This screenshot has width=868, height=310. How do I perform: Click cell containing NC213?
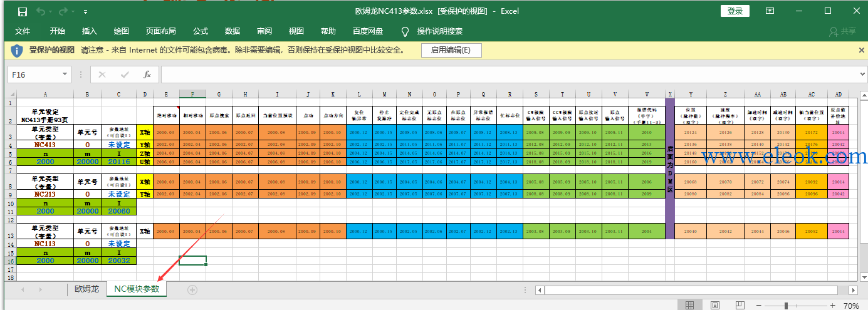[x=44, y=194]
